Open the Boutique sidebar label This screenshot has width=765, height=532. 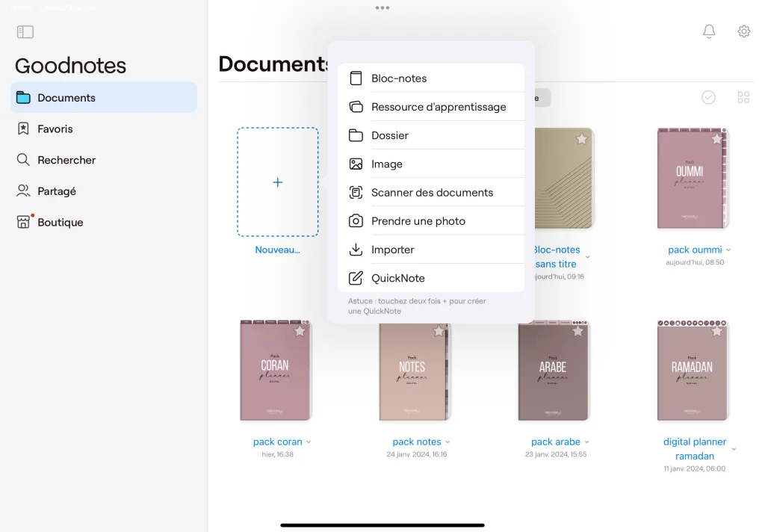[x=60, y=222]
